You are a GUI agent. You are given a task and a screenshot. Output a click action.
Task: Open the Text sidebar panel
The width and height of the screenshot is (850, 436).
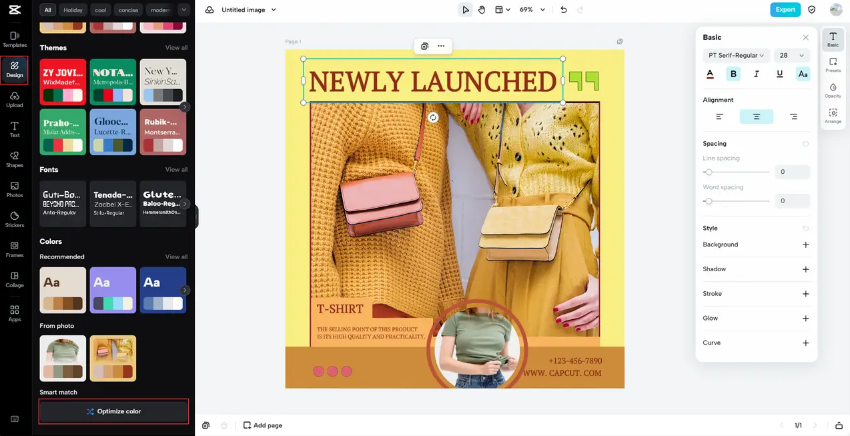[15, 130]
